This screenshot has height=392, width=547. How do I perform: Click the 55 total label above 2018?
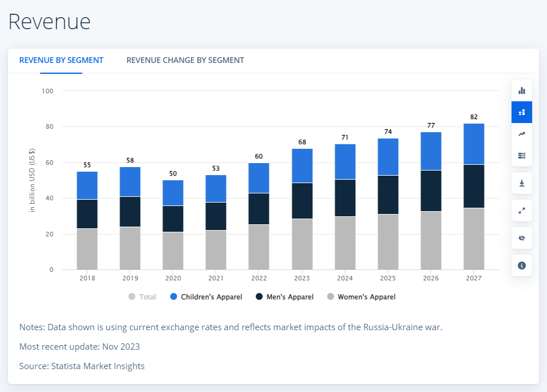[x=87, y=165]
